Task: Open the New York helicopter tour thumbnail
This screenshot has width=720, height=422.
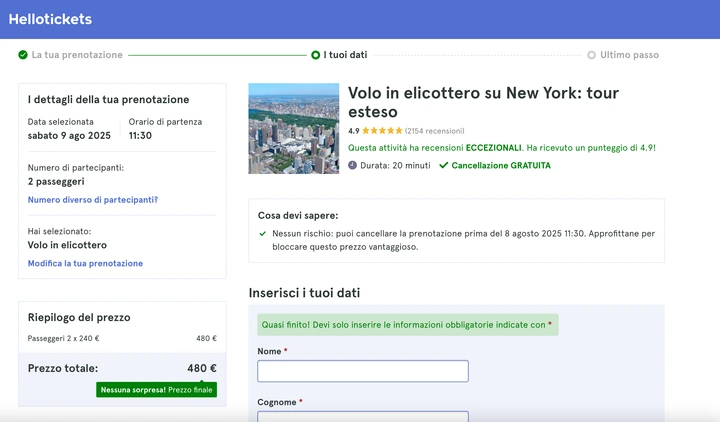Action: tap(293, 128)
